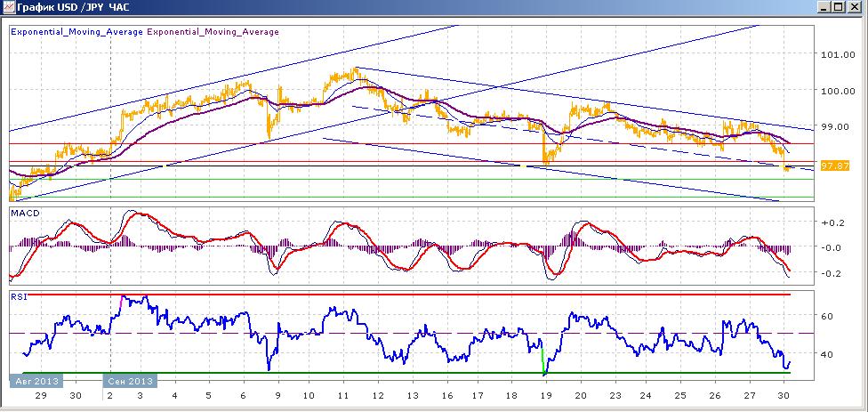This screenshot has height=412, width=868.
Task: Select the blue Exponential_Moving_Average legend label
Action: [77, 31]
